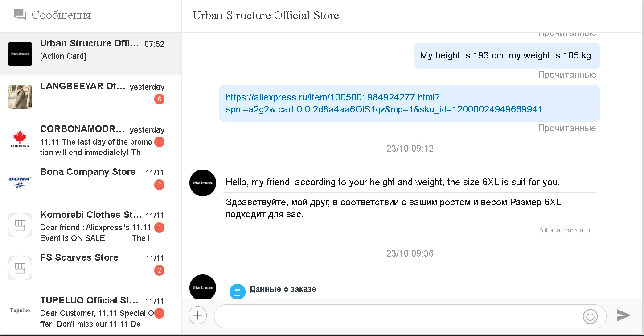The width and height of the screenshot is (644, 336).
Task: Click the 23/10 09:36 timestamp
Action: (410, 253)
